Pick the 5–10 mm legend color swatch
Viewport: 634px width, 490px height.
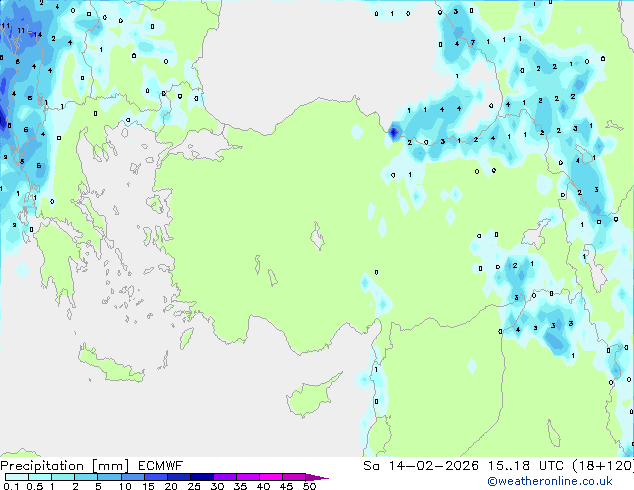[x=109, y=477]
